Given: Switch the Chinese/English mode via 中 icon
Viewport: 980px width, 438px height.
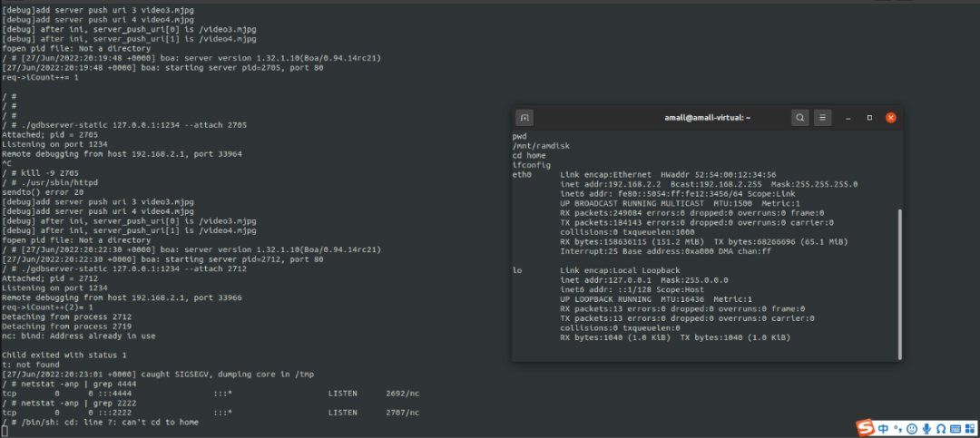Looking at the screenshot, I should (x=883, y=429).
